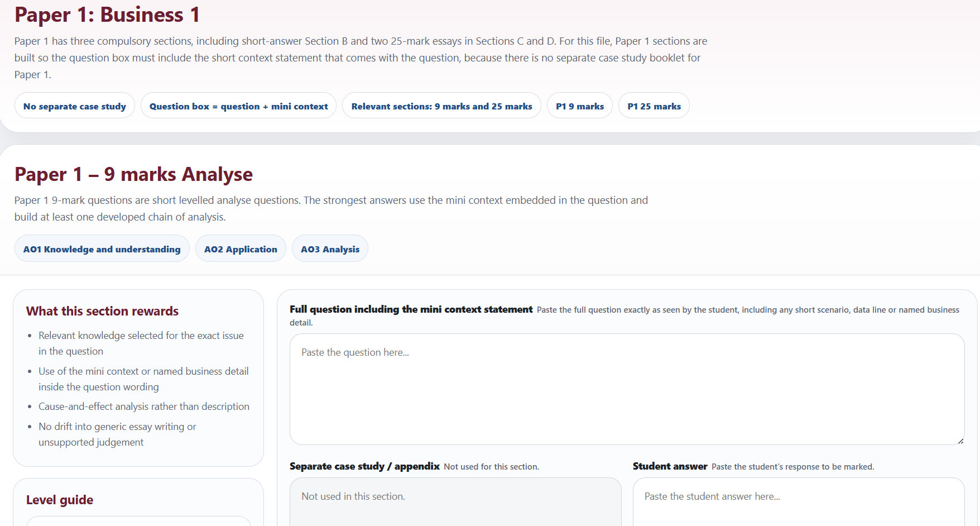This screenshot has height=526, width=980.
Task: Click the 'Paper 1: Business 1' title
Action: pos(107,15)
